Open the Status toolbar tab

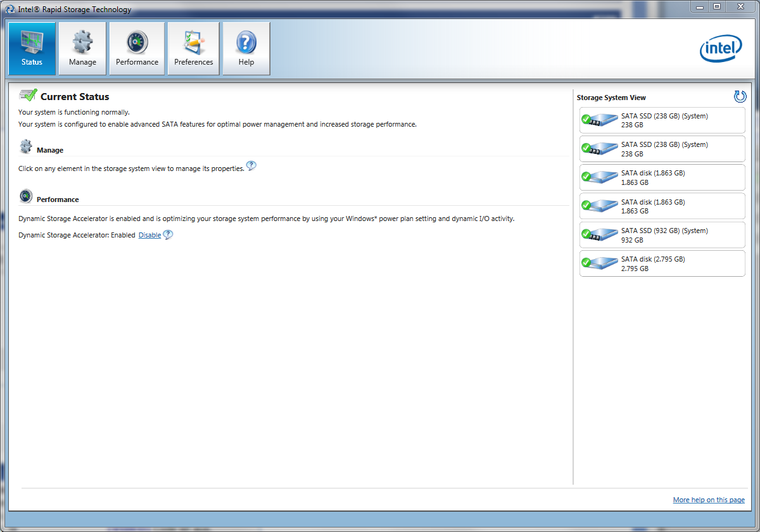pos(32,49)
